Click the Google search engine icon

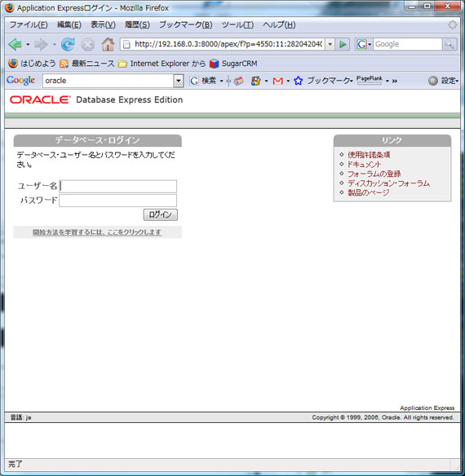pyautogui.click(x=361, y=44)
